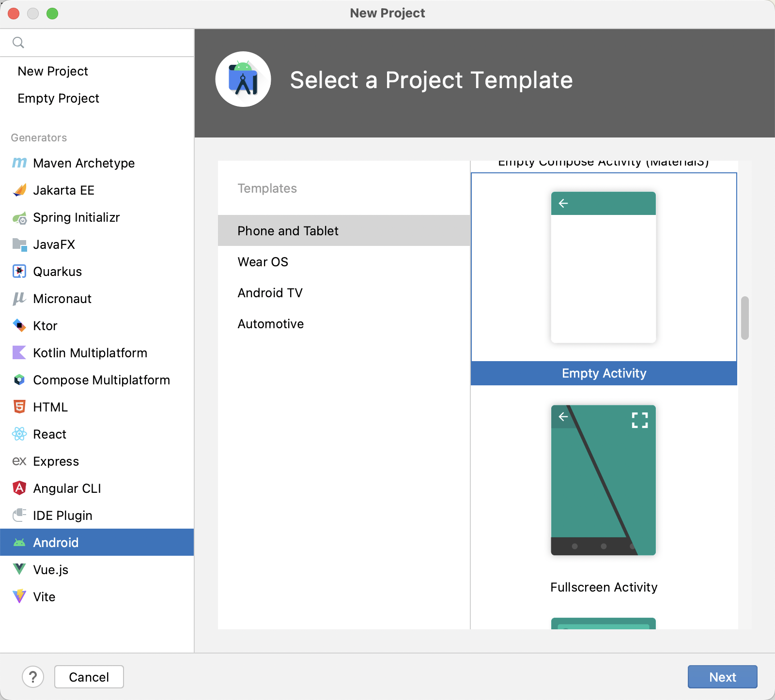Click the Fullscreen Activity label
Viewport: 775px width, 700px height.
(604, 587)
